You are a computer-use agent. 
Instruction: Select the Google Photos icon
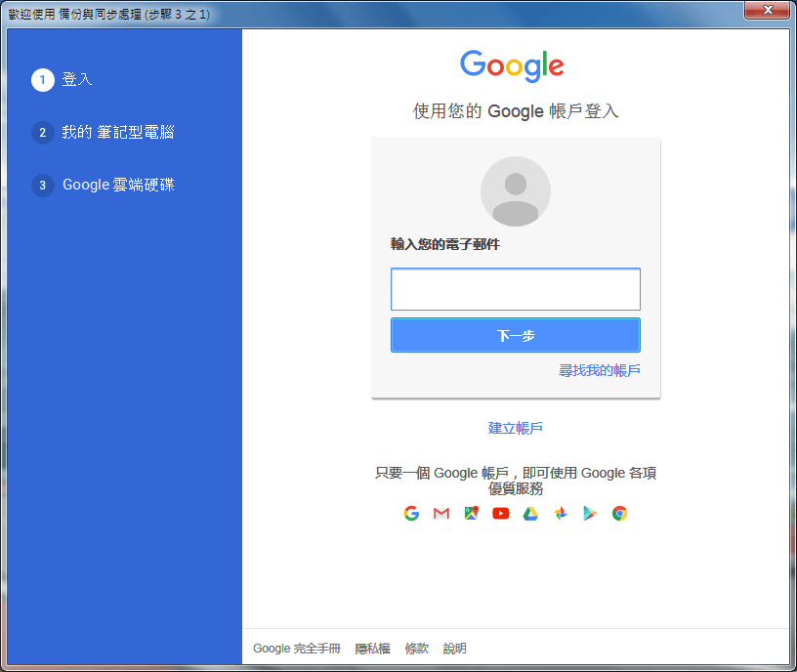click(x=560, y=513)
